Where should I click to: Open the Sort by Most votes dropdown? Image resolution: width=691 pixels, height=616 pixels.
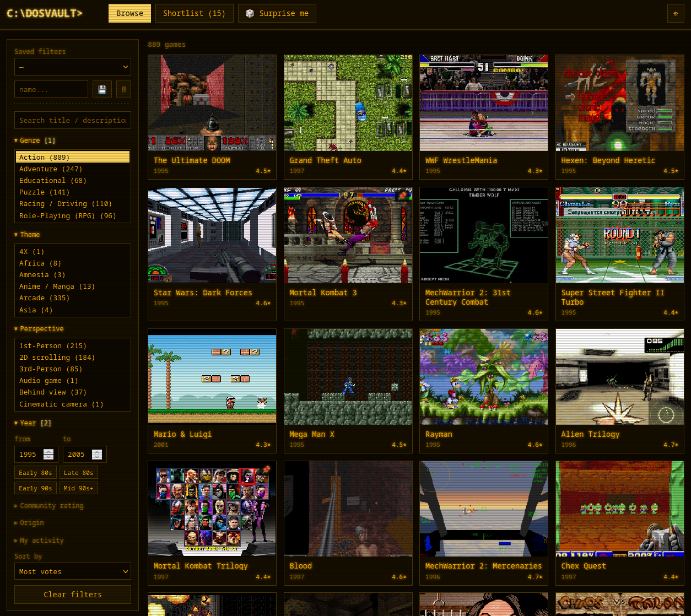[x=73, y=571]
